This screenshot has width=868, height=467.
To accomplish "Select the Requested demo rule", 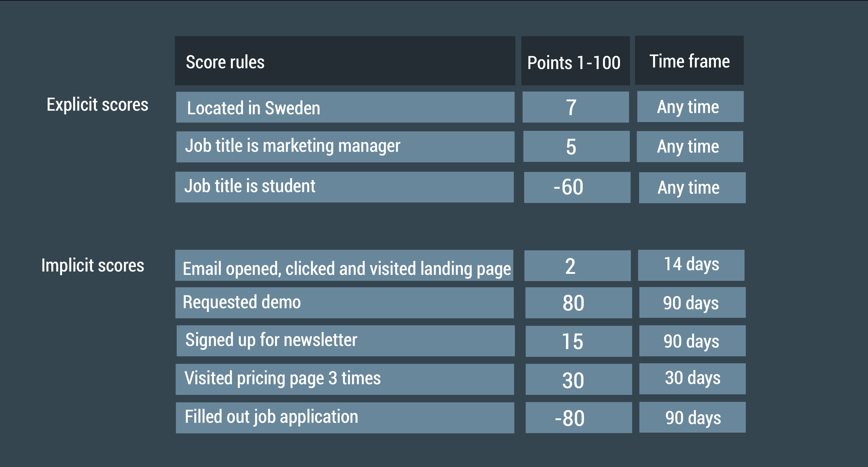I will [x=344, y=303].
